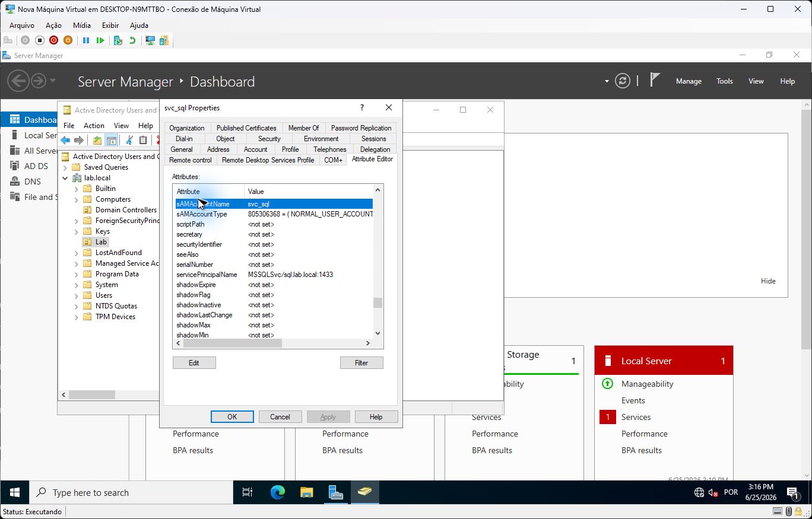812x519 pixels.
Task: Click the Enhanced Session monitor icon
Action: [x=150, y=40]
